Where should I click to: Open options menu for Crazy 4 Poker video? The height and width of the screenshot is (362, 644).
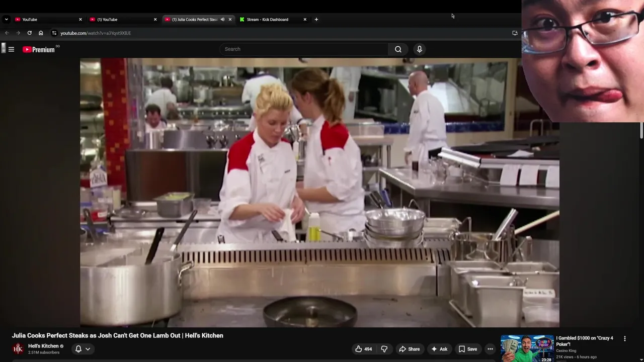coord(625,339)
